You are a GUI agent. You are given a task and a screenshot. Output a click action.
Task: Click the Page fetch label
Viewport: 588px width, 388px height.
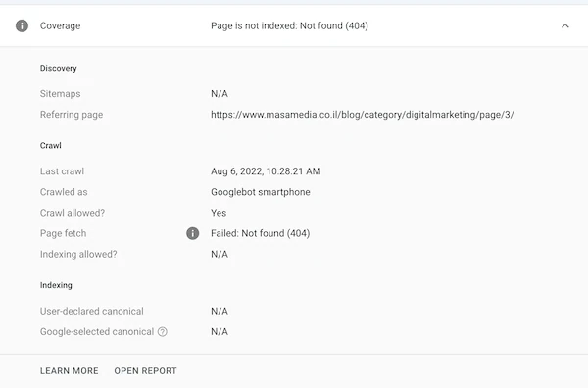pyautogui.click(x=64, y=233)
